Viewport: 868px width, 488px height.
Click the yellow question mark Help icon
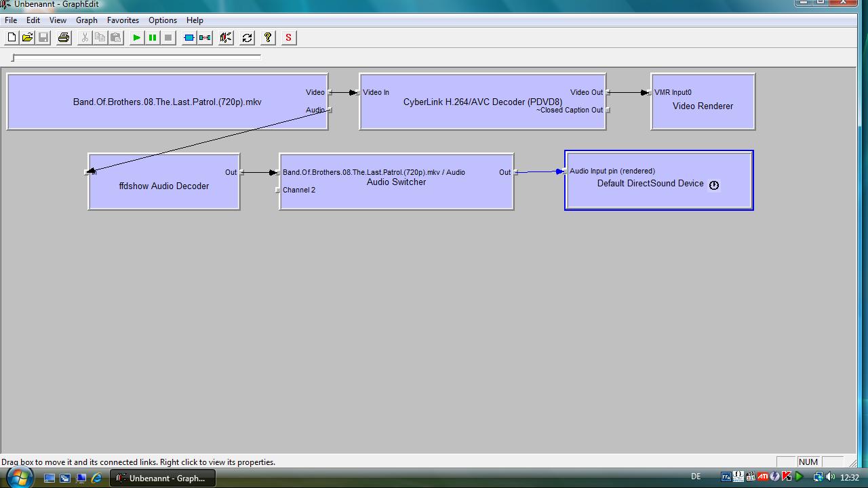tap(268, 38)
